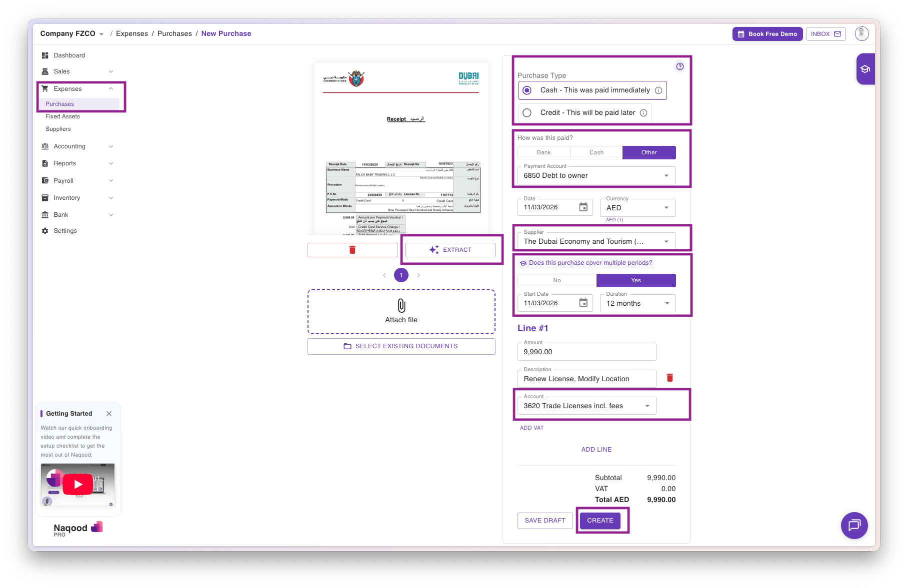Click the EXTRACT button
The height and width of the screenshot is (588, 908).
[x=450, y=250]
